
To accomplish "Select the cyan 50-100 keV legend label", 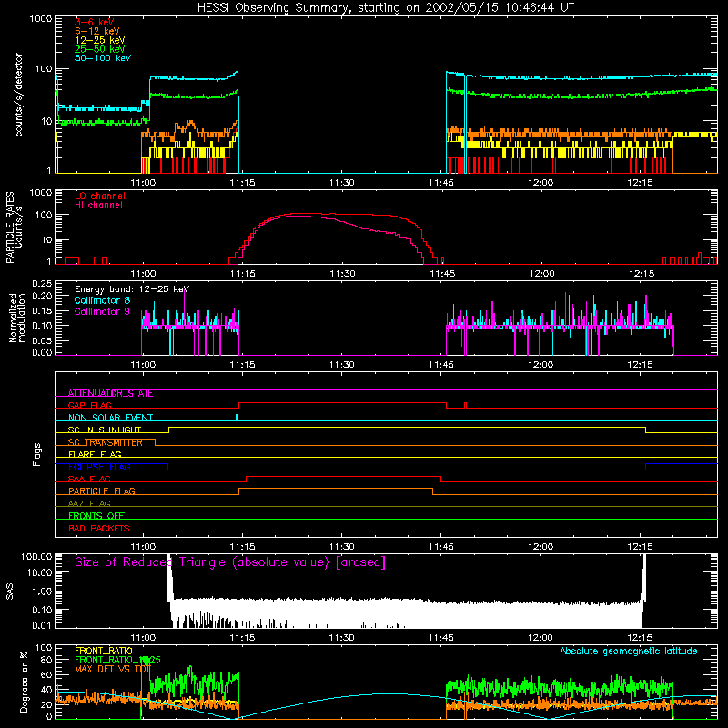I will tap(103, 58).
